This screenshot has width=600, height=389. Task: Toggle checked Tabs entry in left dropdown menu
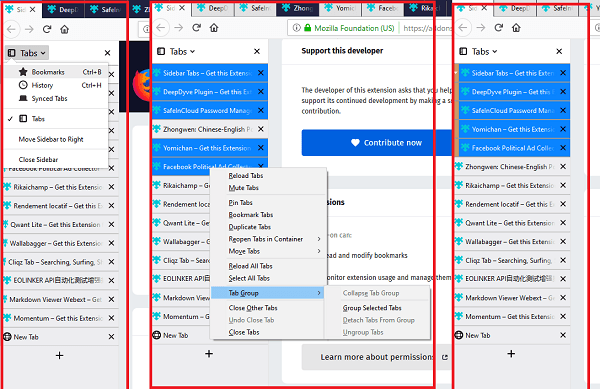tap(56, 119)
